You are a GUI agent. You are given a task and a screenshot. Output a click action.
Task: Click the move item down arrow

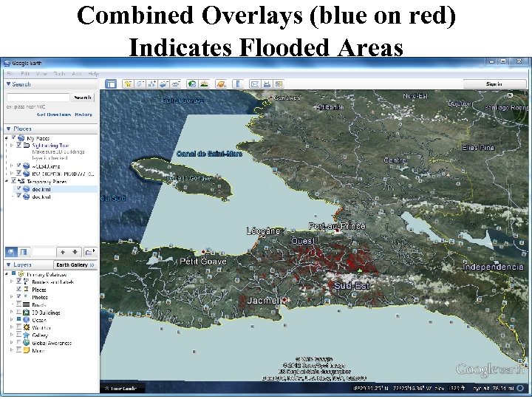[75, 252]
